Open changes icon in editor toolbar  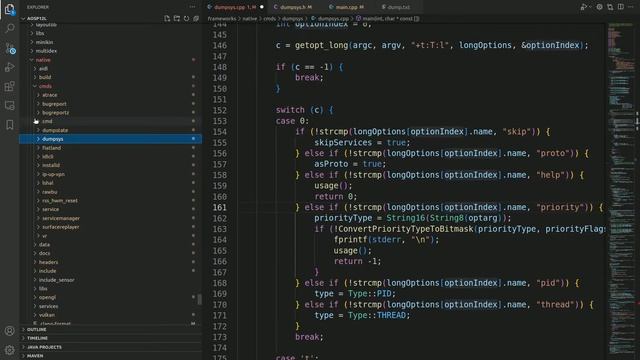click(610, 7)
